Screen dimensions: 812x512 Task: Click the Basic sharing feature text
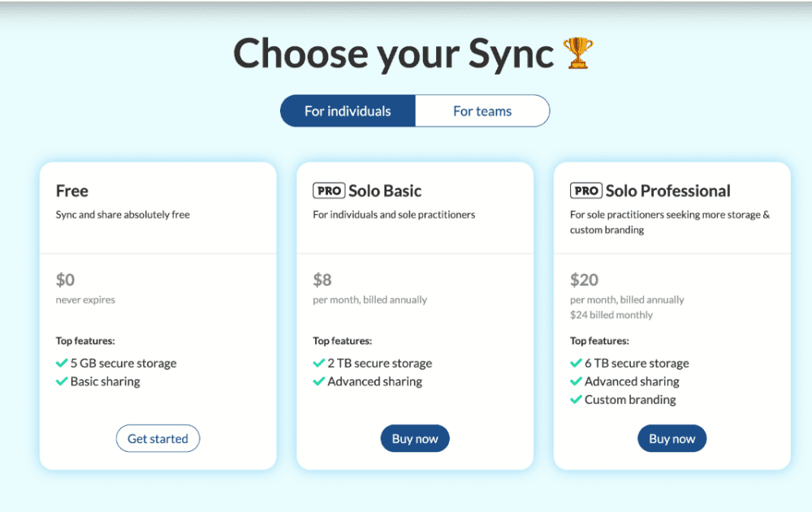point(105,381)
